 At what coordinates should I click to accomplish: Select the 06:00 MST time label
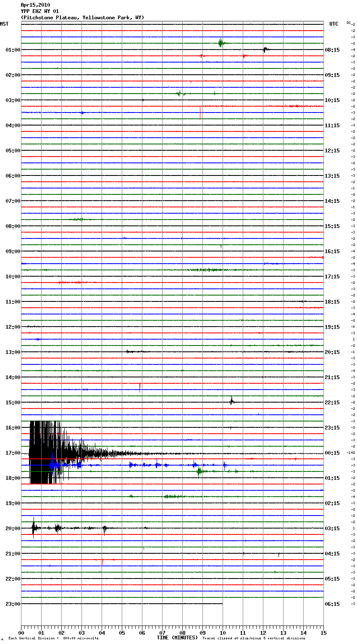pos(13,176)
